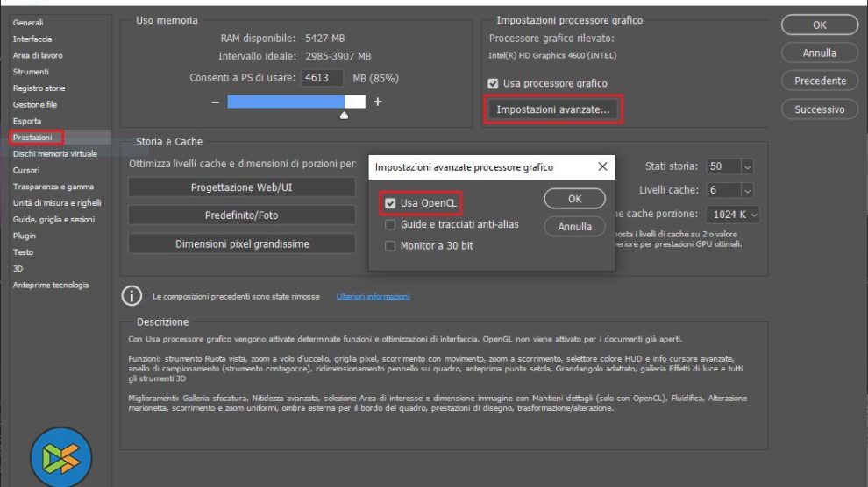Open Gestione file preferences

coord(35,104)
